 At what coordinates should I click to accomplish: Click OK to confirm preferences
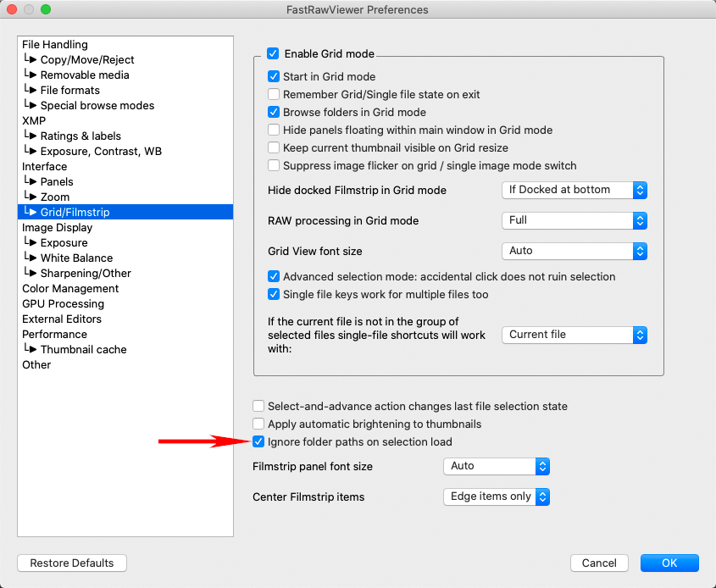[x=669, y=563]
